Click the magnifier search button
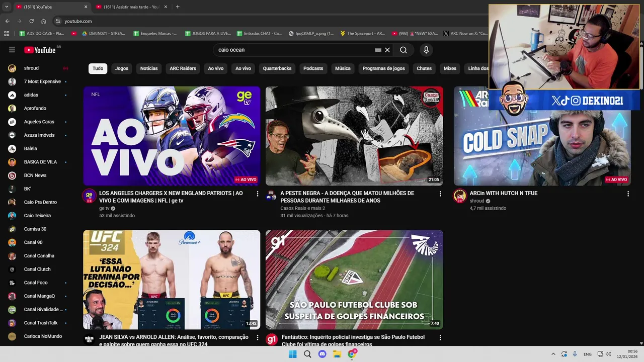Viewport: 644px width, 362px height. 404,50
